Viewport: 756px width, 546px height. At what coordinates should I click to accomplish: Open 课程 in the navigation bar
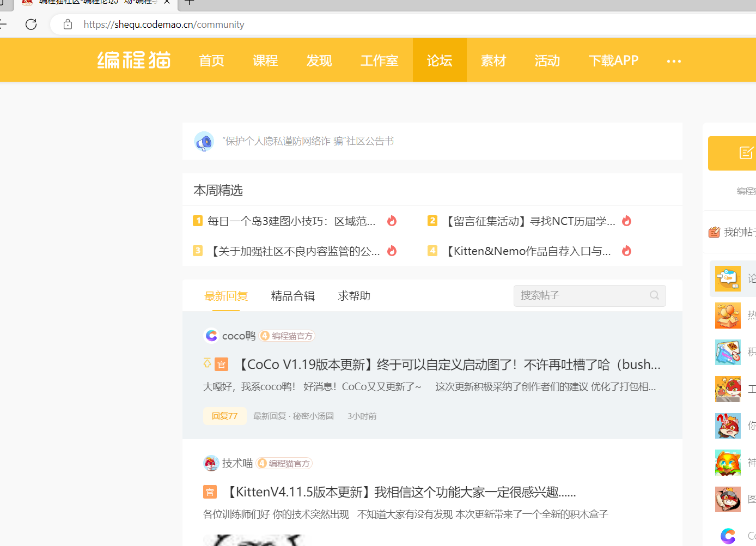click(265, 60)
